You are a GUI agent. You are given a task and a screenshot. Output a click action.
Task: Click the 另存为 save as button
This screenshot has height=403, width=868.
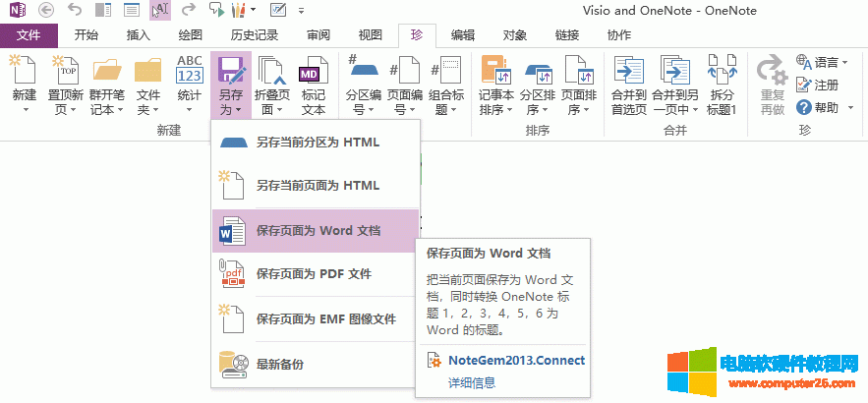pos(231,86)
